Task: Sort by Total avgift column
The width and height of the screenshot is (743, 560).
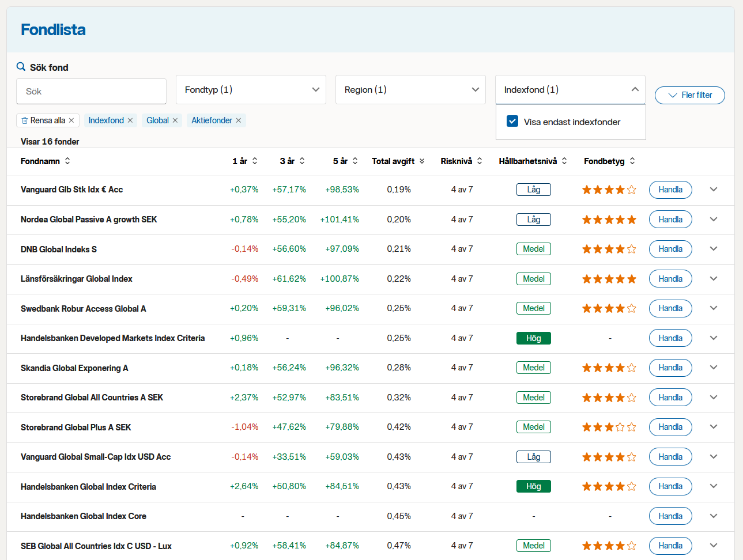Action: coord(422,161)
